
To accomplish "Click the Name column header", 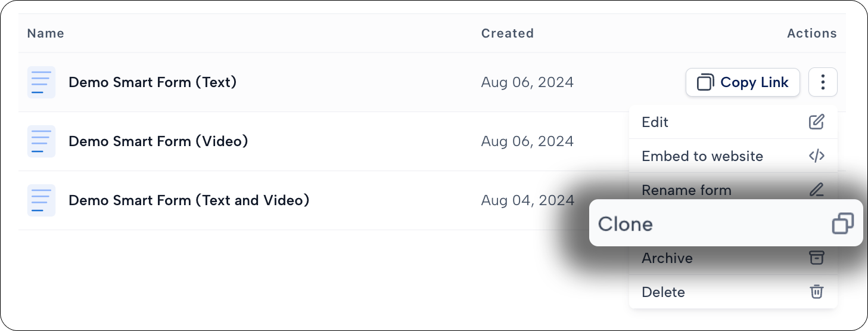I will tap(45, 33).
